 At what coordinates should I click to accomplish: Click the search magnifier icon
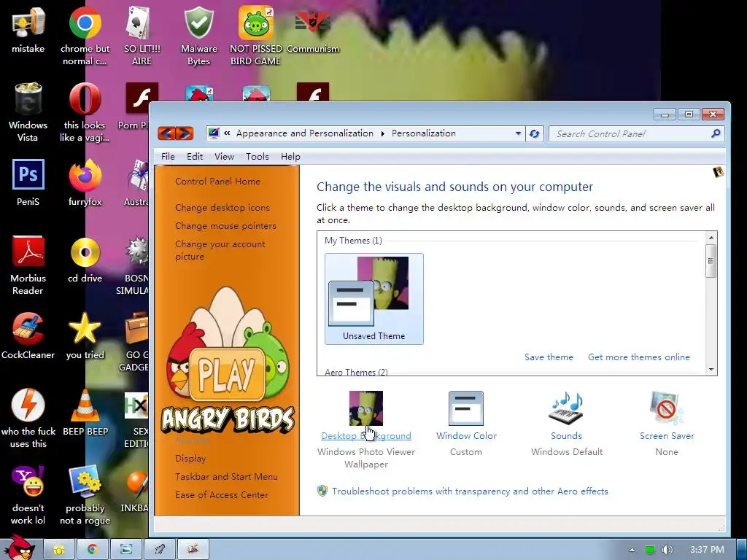click(x=716, y=134)
